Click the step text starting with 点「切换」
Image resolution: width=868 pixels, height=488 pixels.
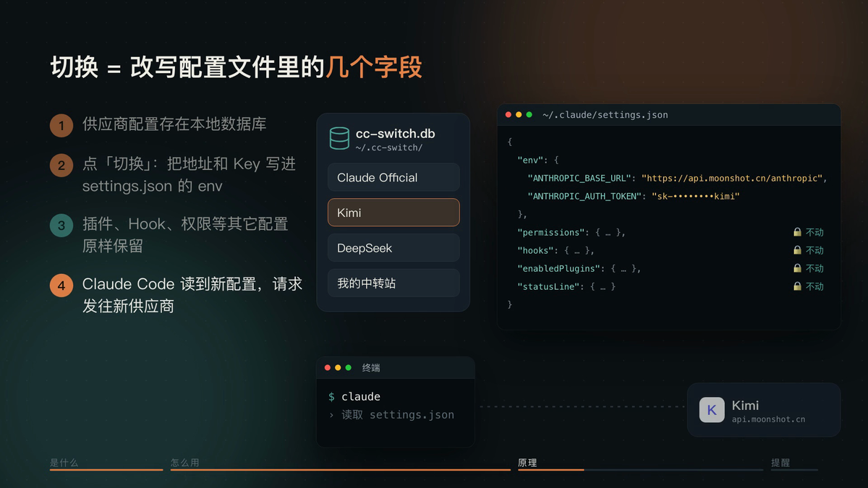(x=190, y=175)
